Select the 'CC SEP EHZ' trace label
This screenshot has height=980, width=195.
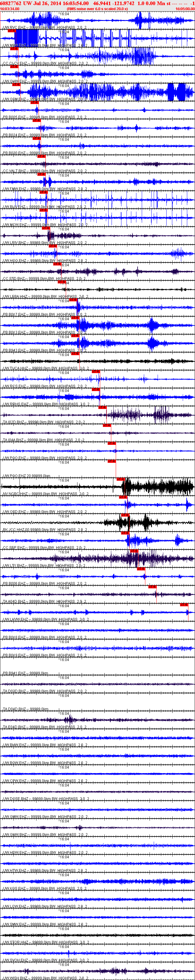44,548
